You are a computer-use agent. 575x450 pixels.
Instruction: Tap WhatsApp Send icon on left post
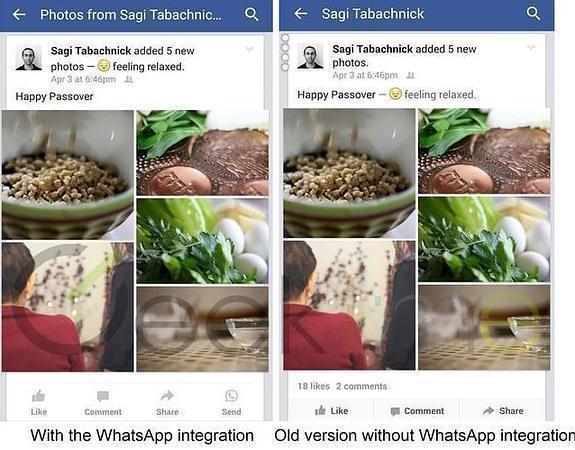pos(231,396)
